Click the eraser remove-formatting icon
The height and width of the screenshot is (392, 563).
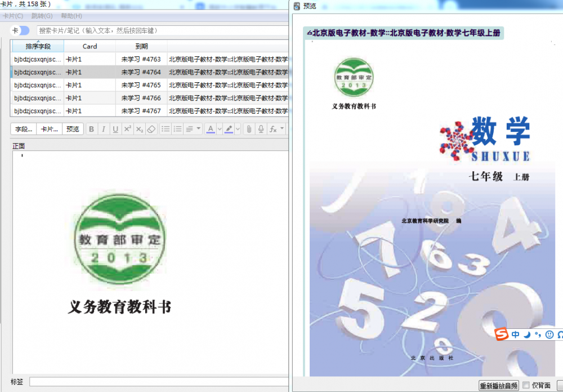[151, 129]
